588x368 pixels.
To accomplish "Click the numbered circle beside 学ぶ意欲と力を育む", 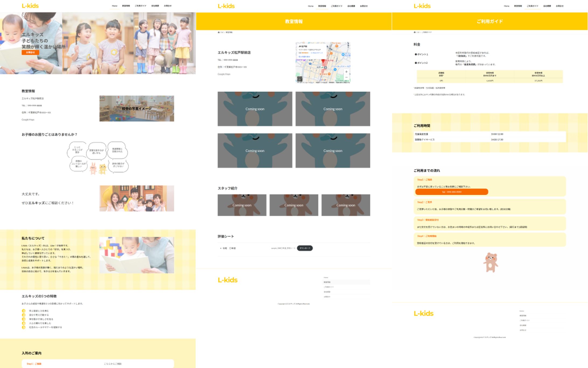I will pyautogui.click(x=24, y=311).
